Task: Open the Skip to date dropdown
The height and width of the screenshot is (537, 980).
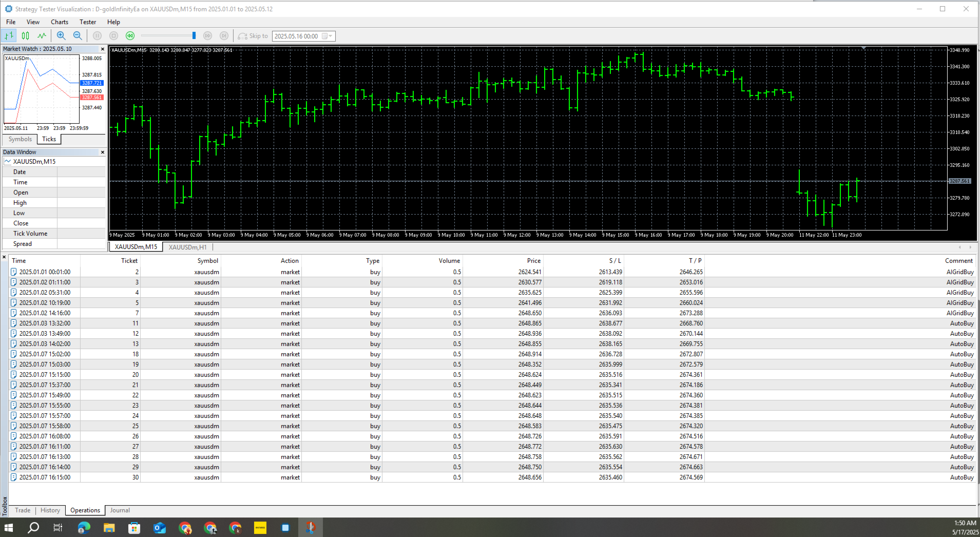Action: (x=327, y=36)
